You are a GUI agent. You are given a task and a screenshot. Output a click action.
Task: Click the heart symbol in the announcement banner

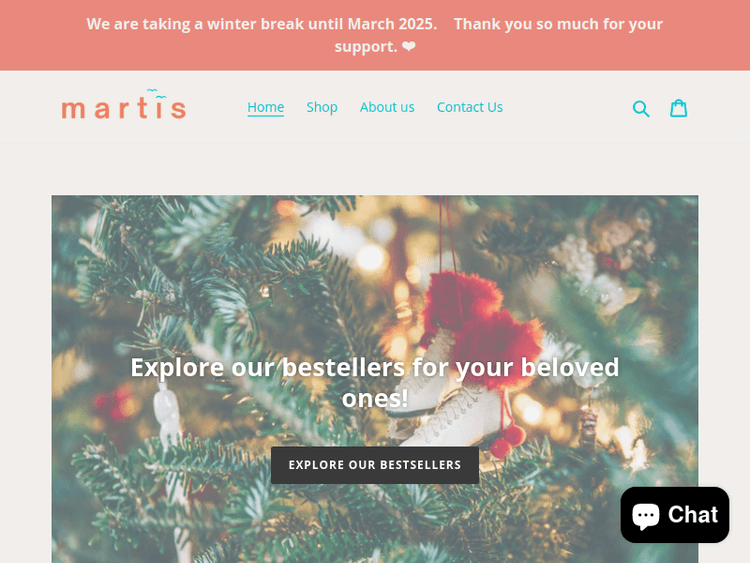tap(408, 47)
